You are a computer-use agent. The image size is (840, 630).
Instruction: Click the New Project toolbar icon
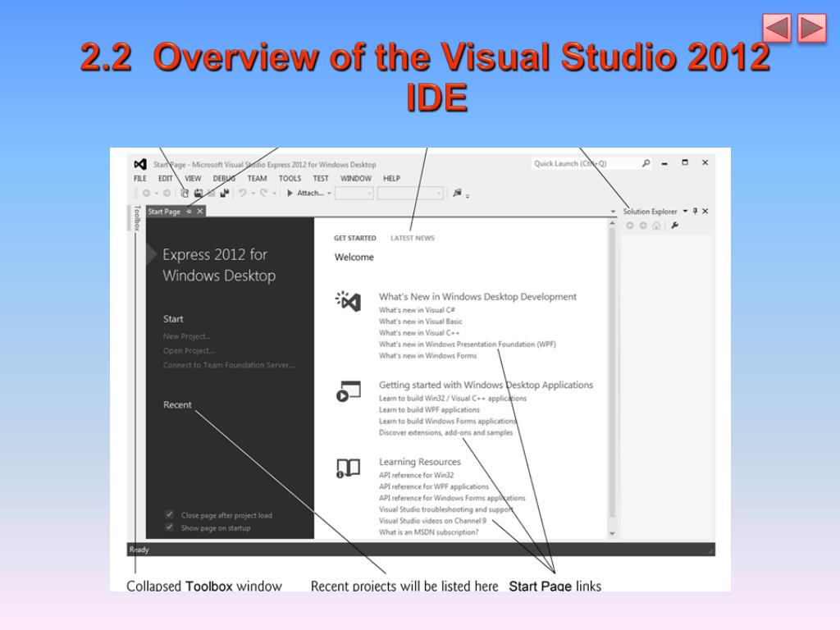pyautogui.click(x=185, y=193)
